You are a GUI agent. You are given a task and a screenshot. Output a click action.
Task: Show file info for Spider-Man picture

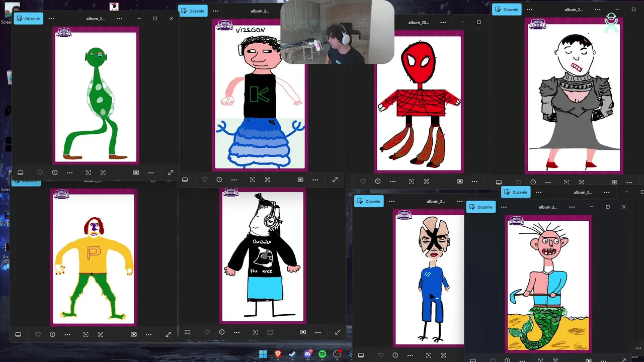tap(378, 181)
